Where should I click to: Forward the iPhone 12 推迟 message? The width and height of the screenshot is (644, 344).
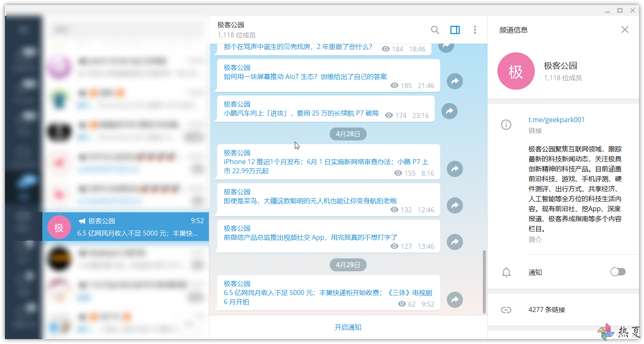pyautogui.click(x=455, y=169)
